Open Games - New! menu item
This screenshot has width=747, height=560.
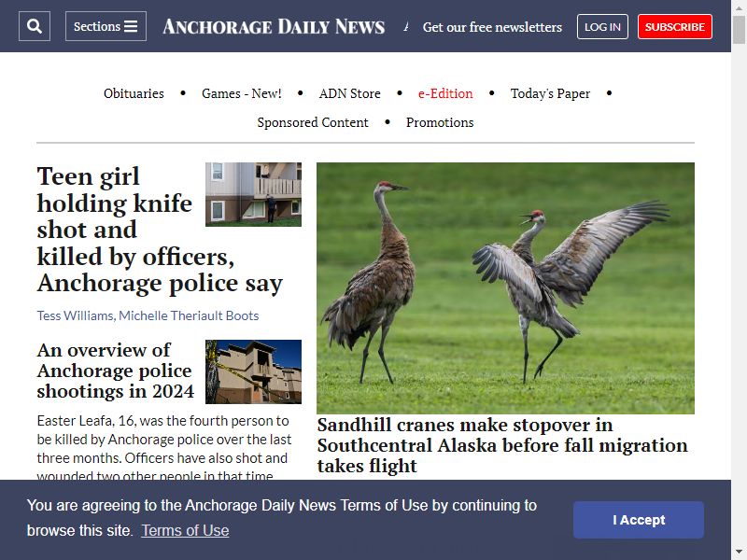click(x=242, y=93)
